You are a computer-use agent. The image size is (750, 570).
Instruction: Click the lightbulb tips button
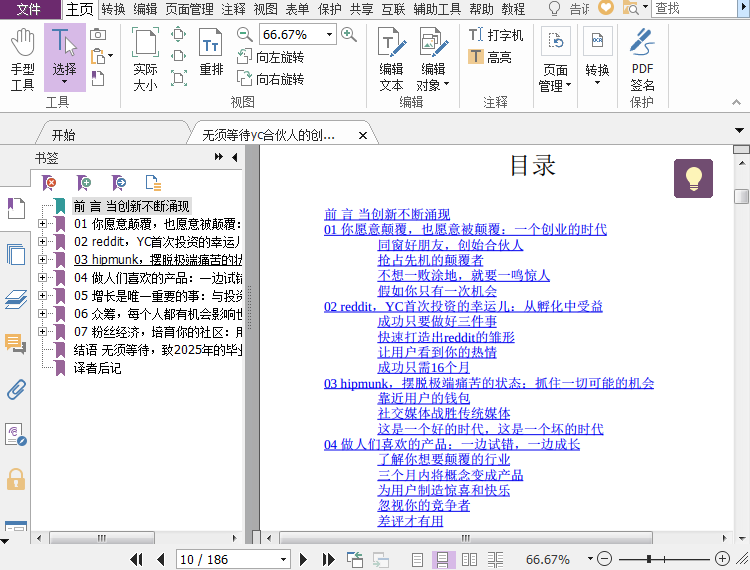(693, 178)
